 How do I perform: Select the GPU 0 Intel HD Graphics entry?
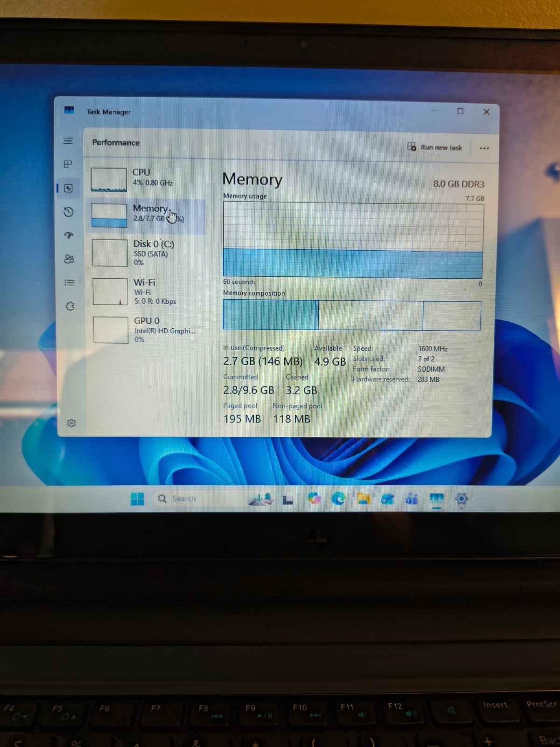coord(148,330)
